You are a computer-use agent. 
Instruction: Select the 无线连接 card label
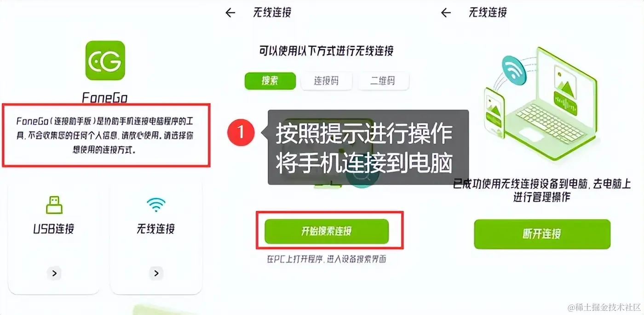coord(156,229)
